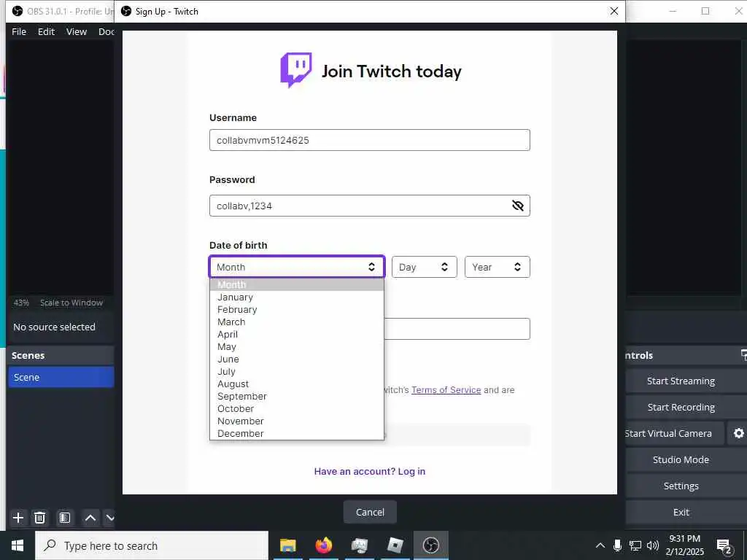The height and width of the screenshot is (560, 747).
Task: Choose February from the month list
Action: [x=297, y=309]
